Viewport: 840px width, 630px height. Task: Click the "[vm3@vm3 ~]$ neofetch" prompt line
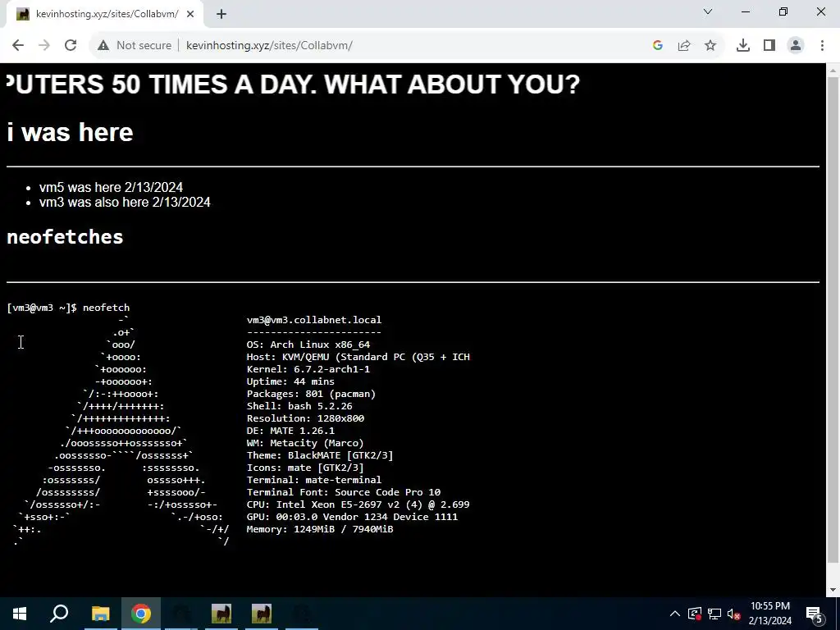(x=68, y=308)
